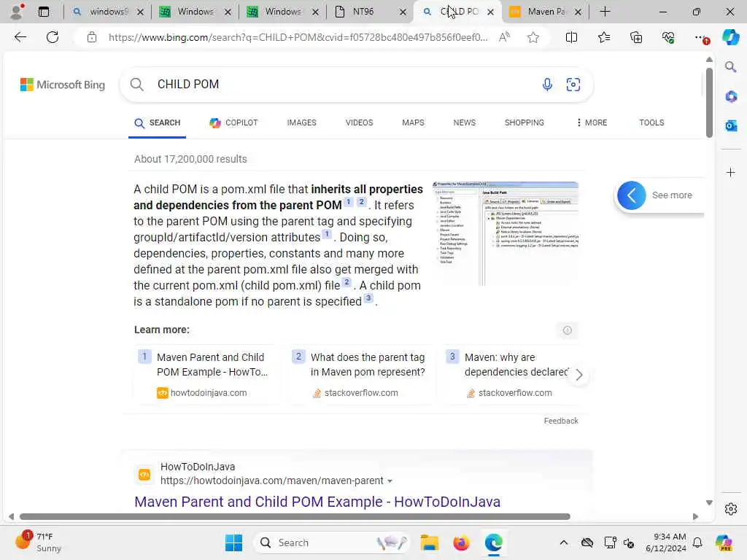The height and width of the screenshot is (560, 747).
Task: Open Browser essentials heart icon
Action: [668, 37]
